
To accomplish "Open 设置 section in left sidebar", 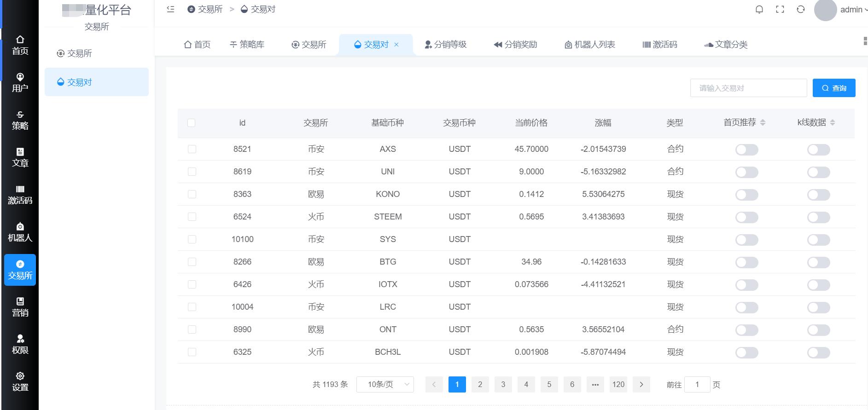I will coord(20,382).
